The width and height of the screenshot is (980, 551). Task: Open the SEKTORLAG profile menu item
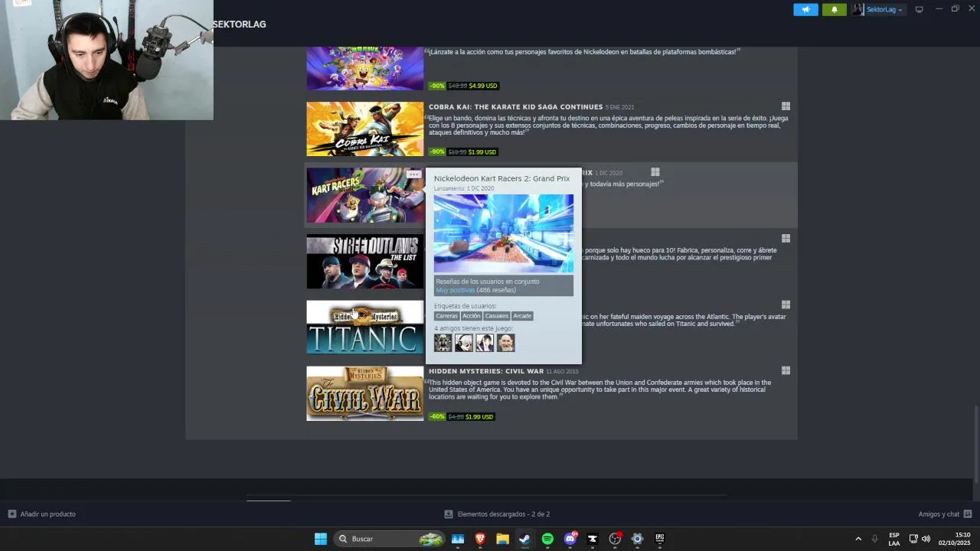240,24
